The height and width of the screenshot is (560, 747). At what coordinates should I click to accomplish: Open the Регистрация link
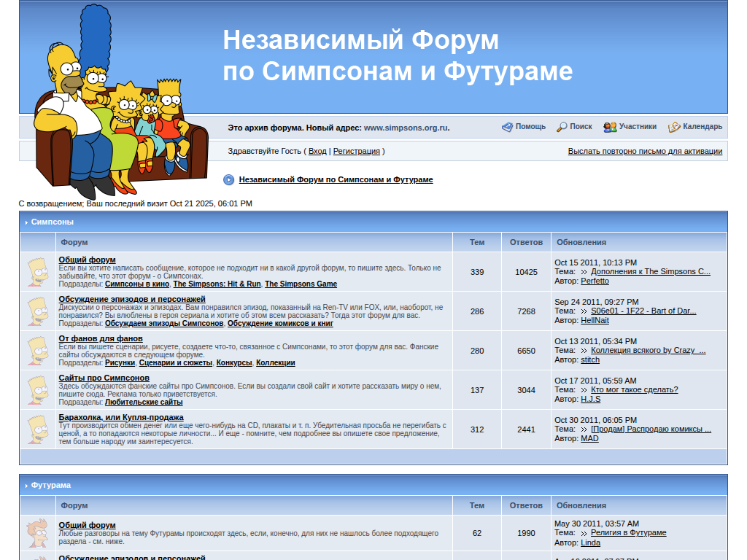(356, 152)
